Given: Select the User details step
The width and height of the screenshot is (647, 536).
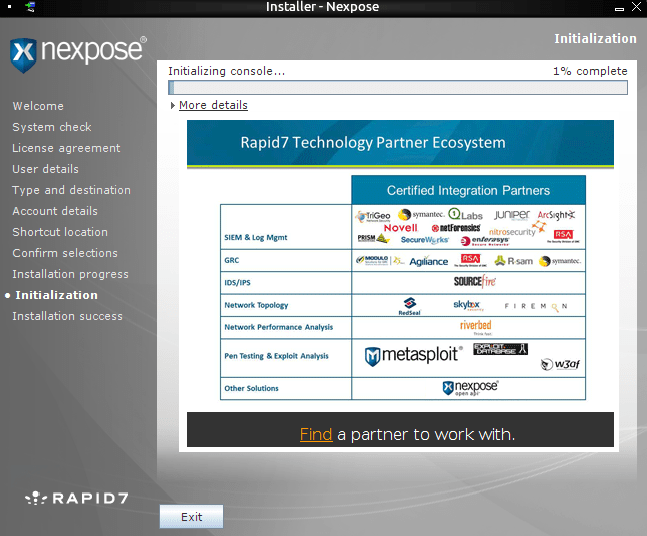Looking at the screenshot, I should click(x=45, y=169).
